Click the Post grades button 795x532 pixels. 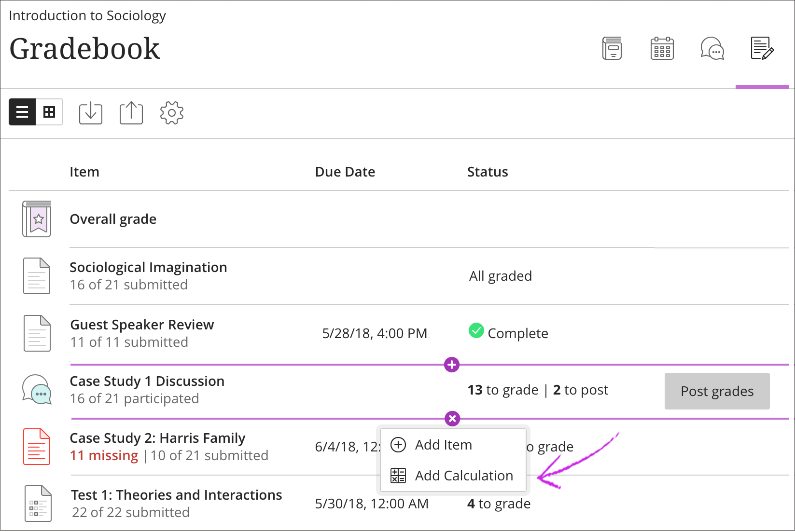[x=717, y=391]
